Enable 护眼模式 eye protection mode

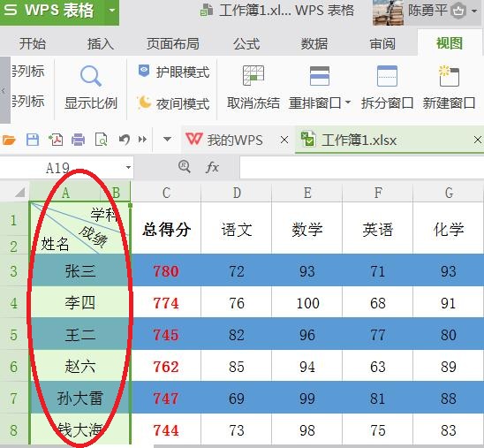174,72
